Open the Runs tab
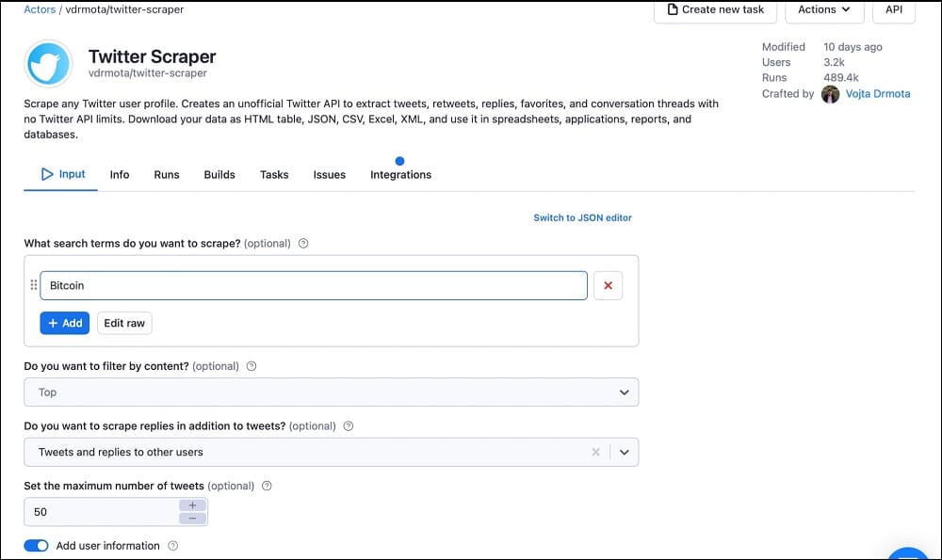The image size is (942, 560). (167, 175)
